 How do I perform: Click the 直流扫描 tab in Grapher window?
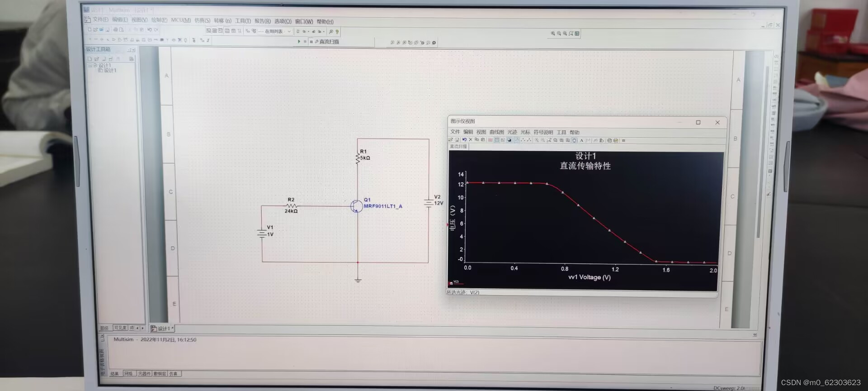(x=458, y=146)
